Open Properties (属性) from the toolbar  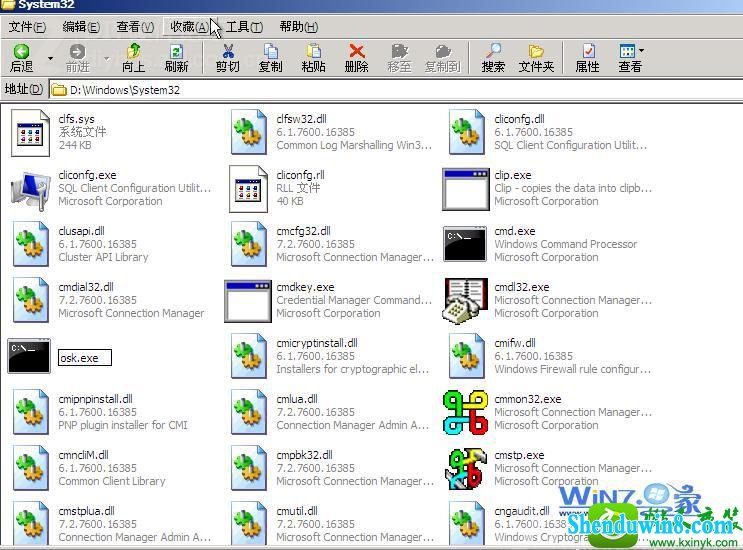point(588,58)
